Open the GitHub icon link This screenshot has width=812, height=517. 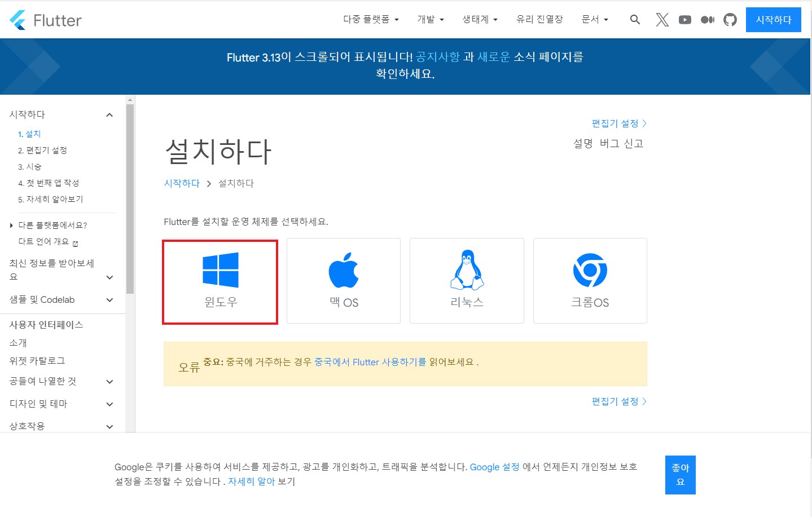730,20
